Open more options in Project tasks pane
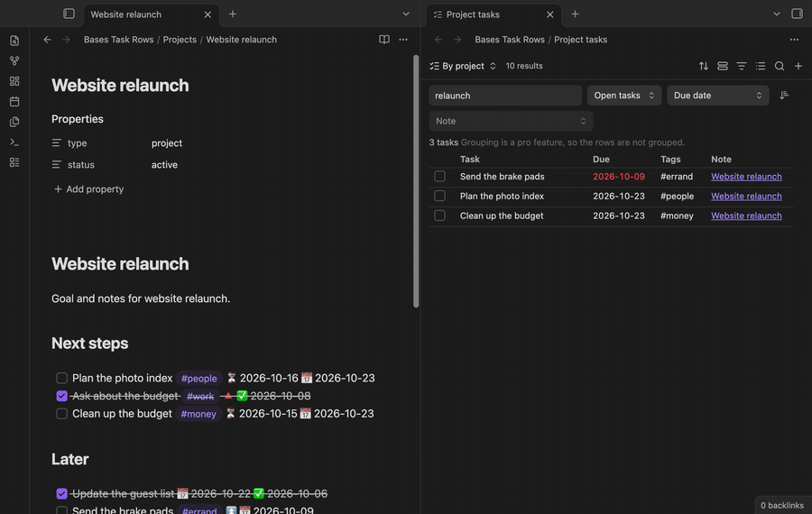Image resolution: width=812 pixels, height=514 pixels. tap(794, 40)
